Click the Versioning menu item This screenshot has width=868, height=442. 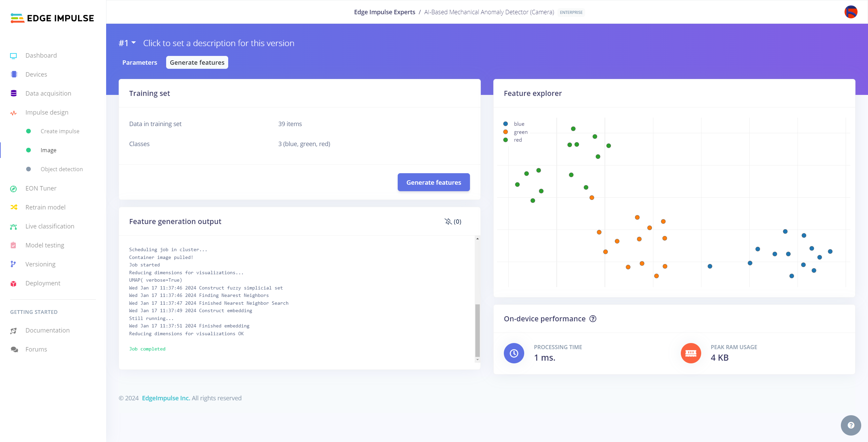coord(41,264)
